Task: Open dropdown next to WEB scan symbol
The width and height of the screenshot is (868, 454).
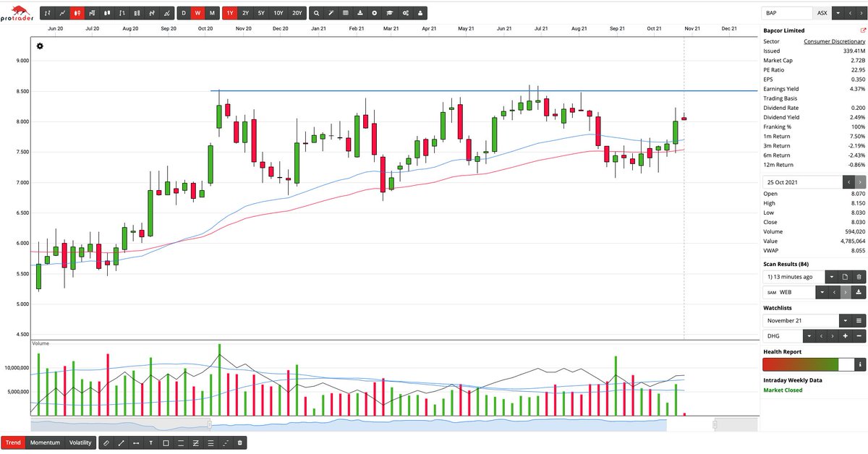Action: point(822,292)
